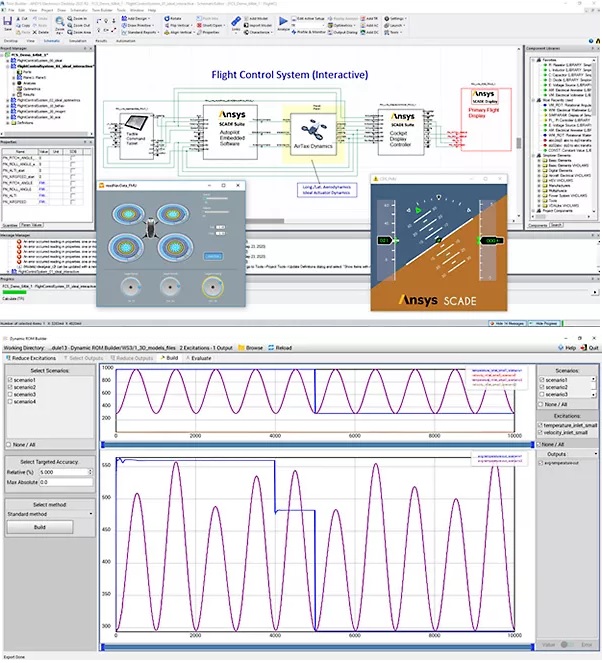
Task: Expand the Definitions folder in project tree
Action: pyautogui.click(x=8, y=123)
